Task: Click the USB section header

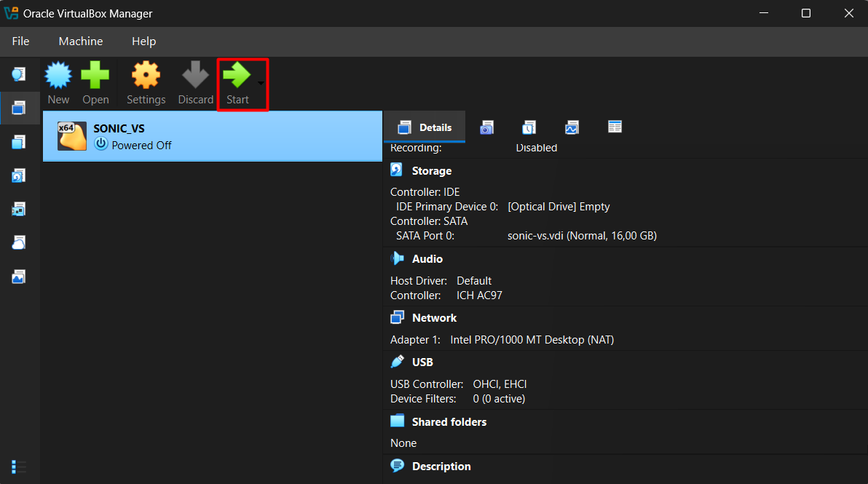Action: [x=422, y=362]
